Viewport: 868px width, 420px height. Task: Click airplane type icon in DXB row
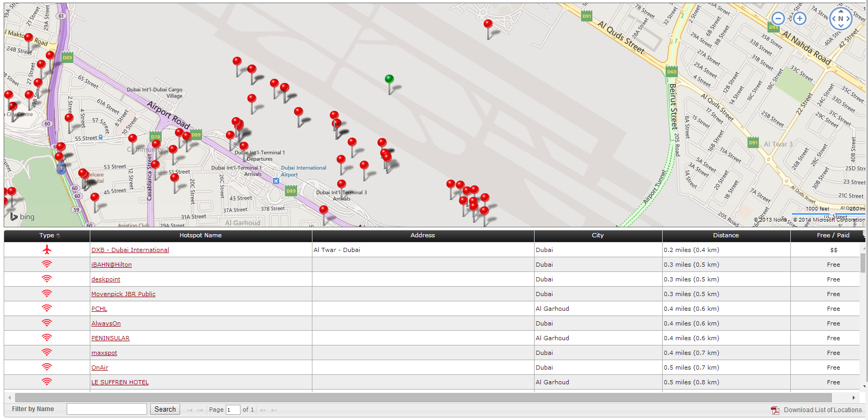point(47,249)
